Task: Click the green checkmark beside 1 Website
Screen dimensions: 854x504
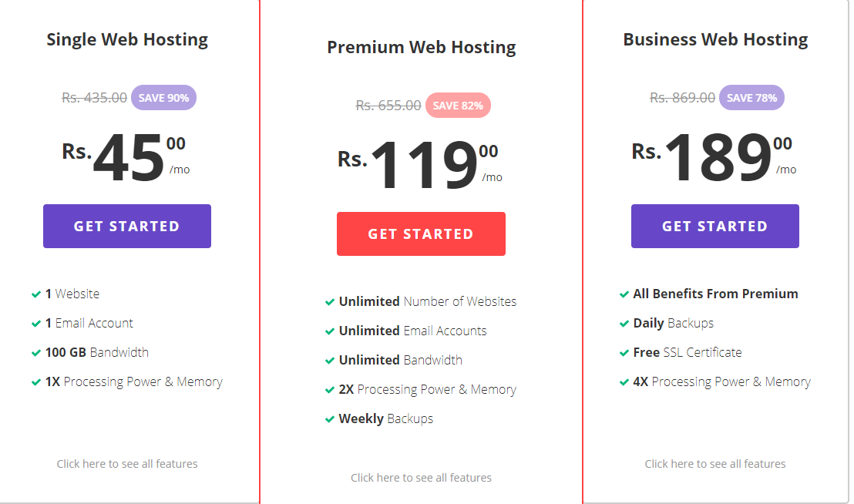Action: (36, 294)
